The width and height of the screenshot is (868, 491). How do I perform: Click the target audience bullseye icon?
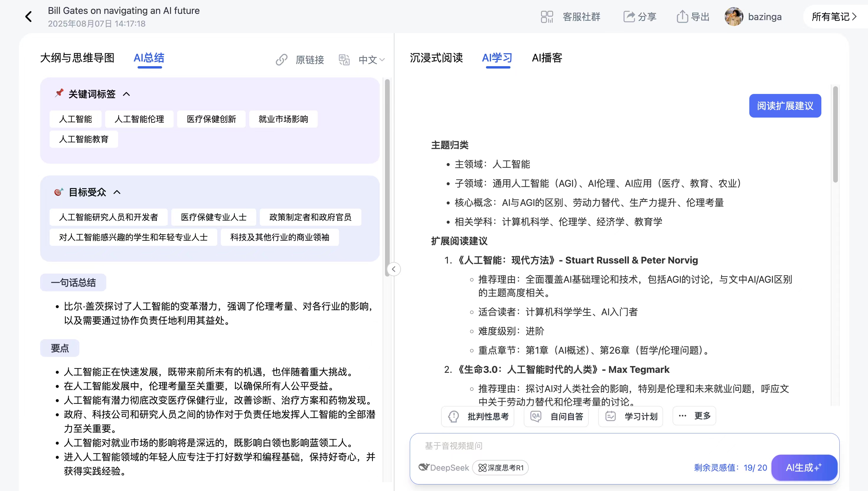59,192
